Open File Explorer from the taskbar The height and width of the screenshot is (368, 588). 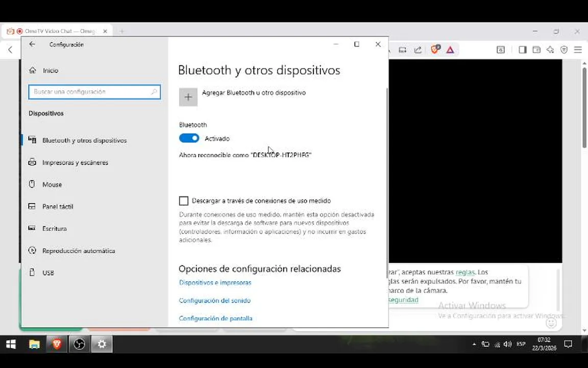(x=34, y=344)
